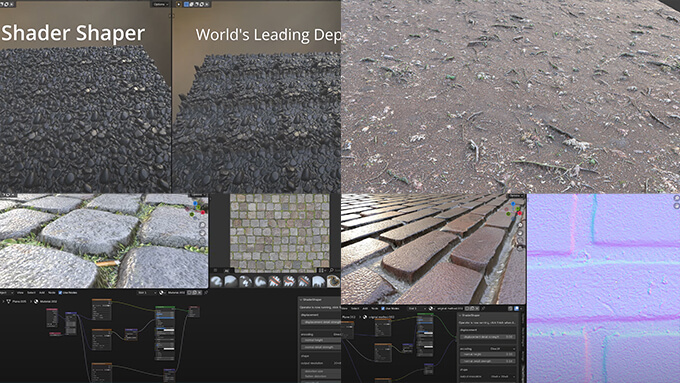Click original method.002 in brick node breadcrumb
The width and height of the screenshot is (680, 383).
pos(381,317)
